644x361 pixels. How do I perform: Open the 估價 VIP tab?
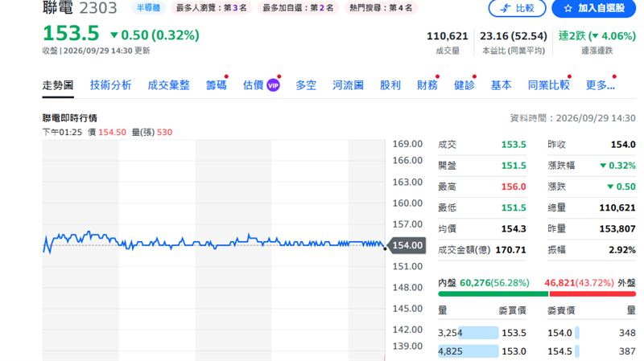pyautogui.click(x=261, y=85)
